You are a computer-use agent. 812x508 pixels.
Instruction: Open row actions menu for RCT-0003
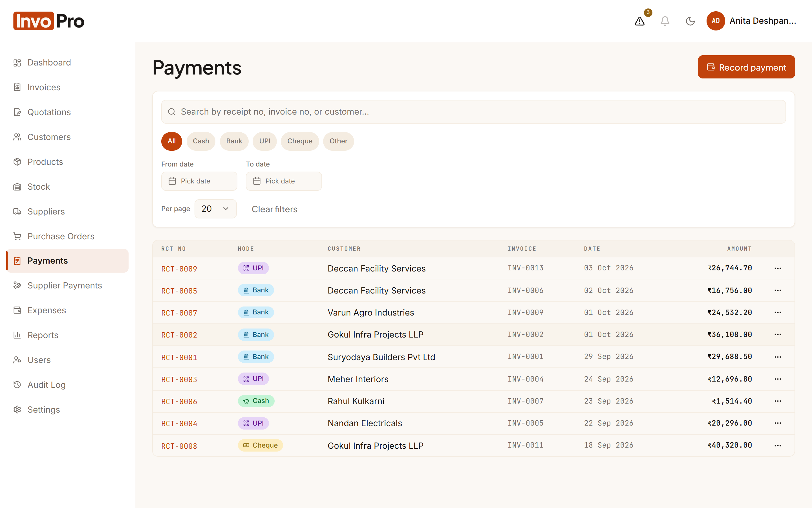click(778, 379)
